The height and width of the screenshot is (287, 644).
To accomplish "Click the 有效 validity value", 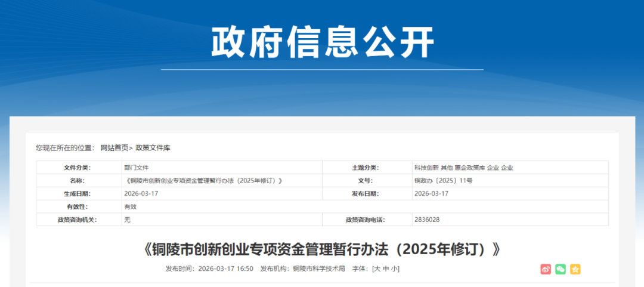I will [130, 207].
